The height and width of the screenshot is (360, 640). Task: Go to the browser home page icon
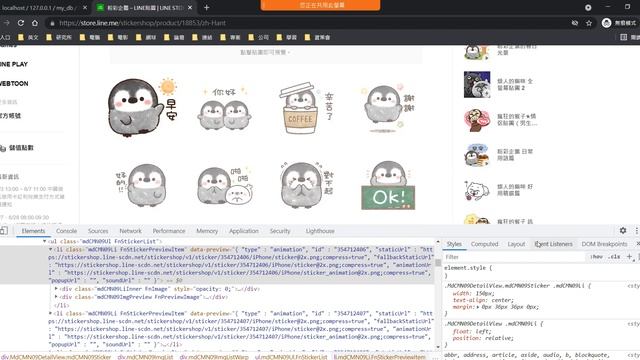tap(35, 23)
